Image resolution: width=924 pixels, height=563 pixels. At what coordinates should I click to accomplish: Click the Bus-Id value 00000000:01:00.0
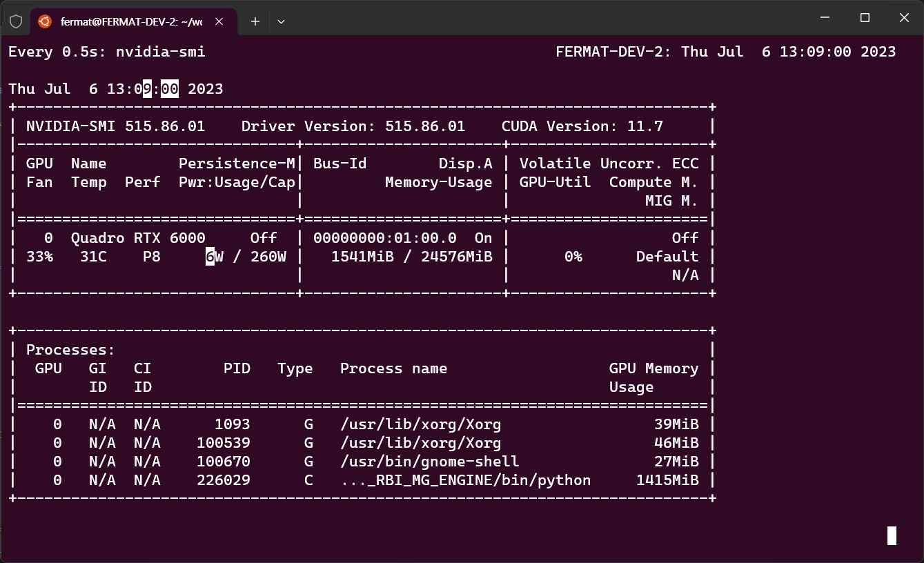pyautogui.click(x=385, y=238)
